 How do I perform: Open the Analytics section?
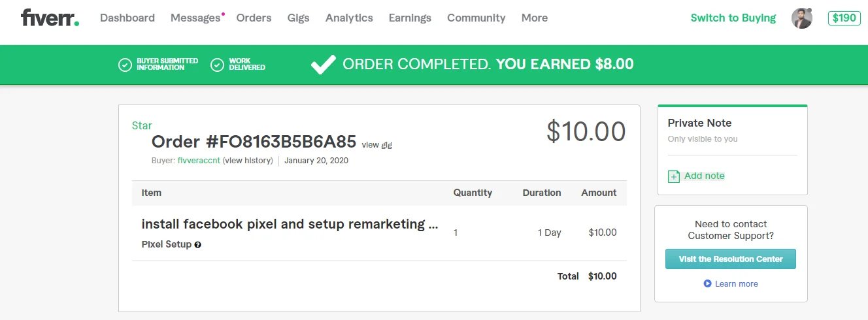(349, 18)
